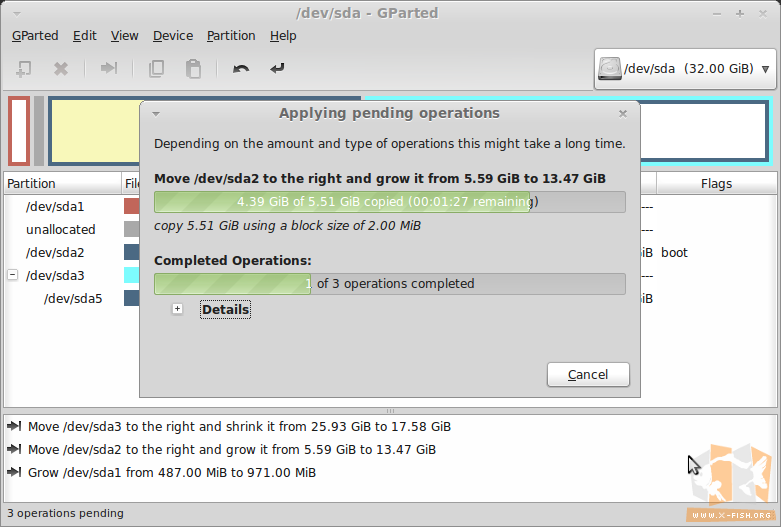Image resolution: width=781 pixels, height=527 pixels.
Task: Click the Undo last operation icon
Action: 241,68
